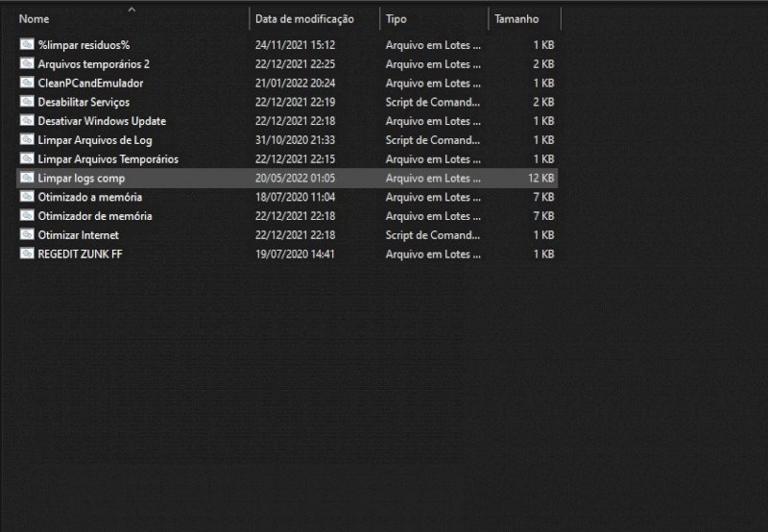The image size is (768, 532).
Task: Click the Tipo column header
Action: coord(396,19)
